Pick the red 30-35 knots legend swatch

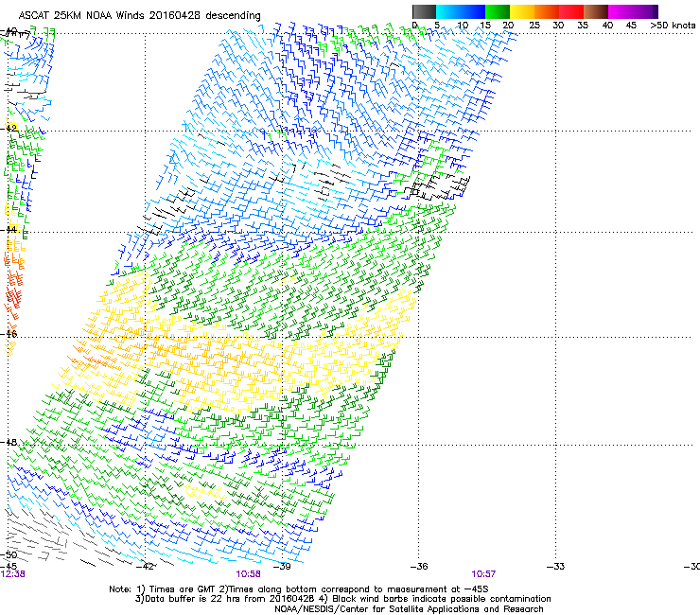point(571,11)
